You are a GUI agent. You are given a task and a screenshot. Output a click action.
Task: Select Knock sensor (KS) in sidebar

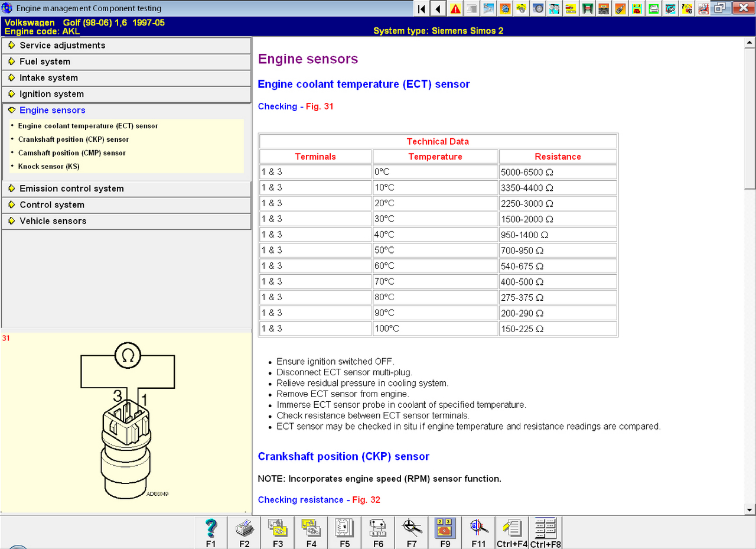(48, 167)
